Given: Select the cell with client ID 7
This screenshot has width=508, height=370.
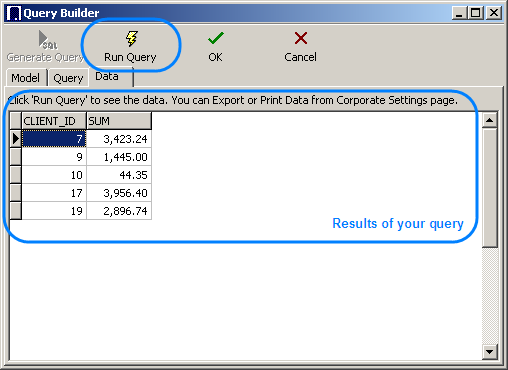Looking at the screenshot, I should 54,139.
